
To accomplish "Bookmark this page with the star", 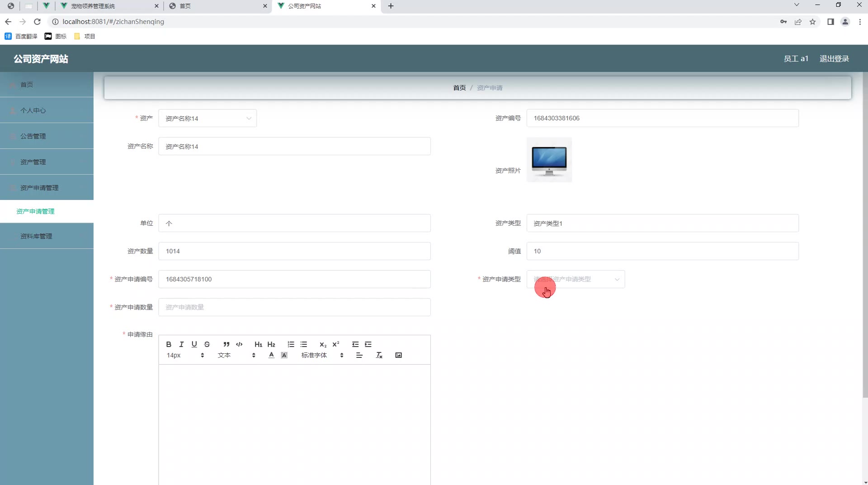I will [812, 22].
